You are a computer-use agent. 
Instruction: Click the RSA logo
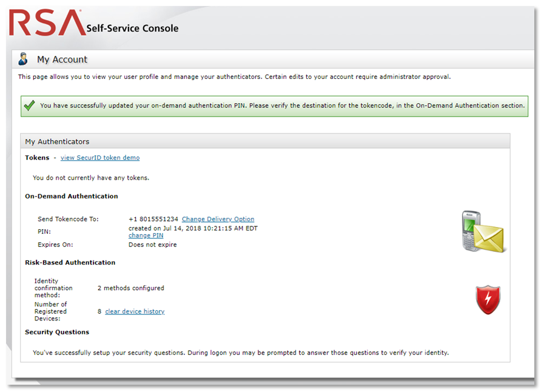(x=47, y=24)
